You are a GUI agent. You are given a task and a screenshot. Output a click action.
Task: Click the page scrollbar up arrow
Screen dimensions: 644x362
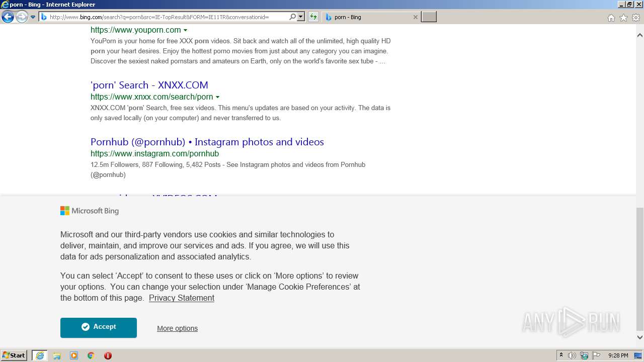click(x=640, y=35)
